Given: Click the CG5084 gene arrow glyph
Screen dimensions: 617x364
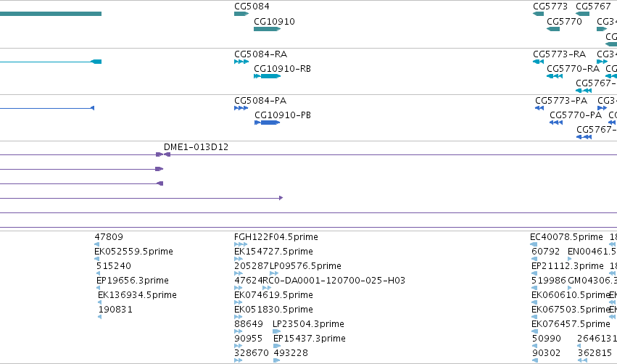Looking at the screenshot, I should [x=241, y=14].
